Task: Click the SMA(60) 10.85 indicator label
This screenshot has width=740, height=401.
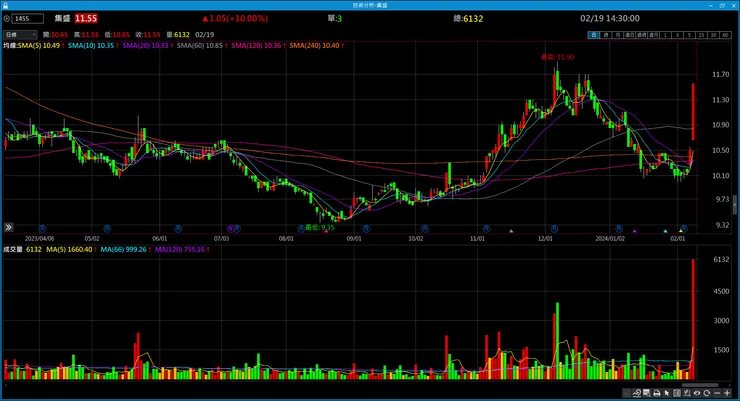Action: [202, 46]
